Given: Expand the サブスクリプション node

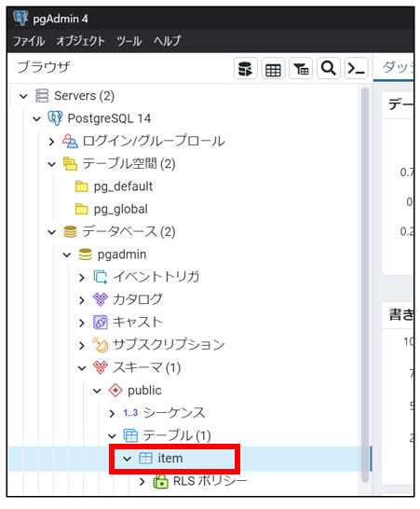Looking at the screenshot, I should coord(82,345).
